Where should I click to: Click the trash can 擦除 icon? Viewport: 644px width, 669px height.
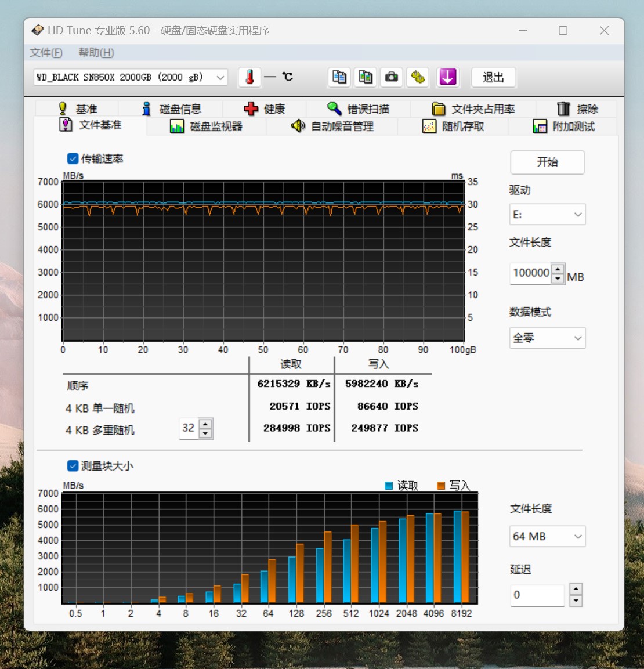click(x=563, y=109)
